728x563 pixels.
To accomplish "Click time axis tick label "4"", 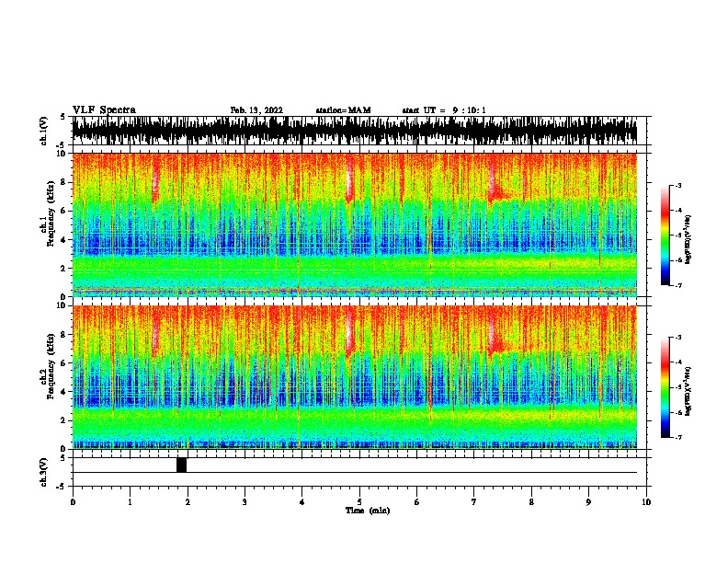I will point(302,502).
